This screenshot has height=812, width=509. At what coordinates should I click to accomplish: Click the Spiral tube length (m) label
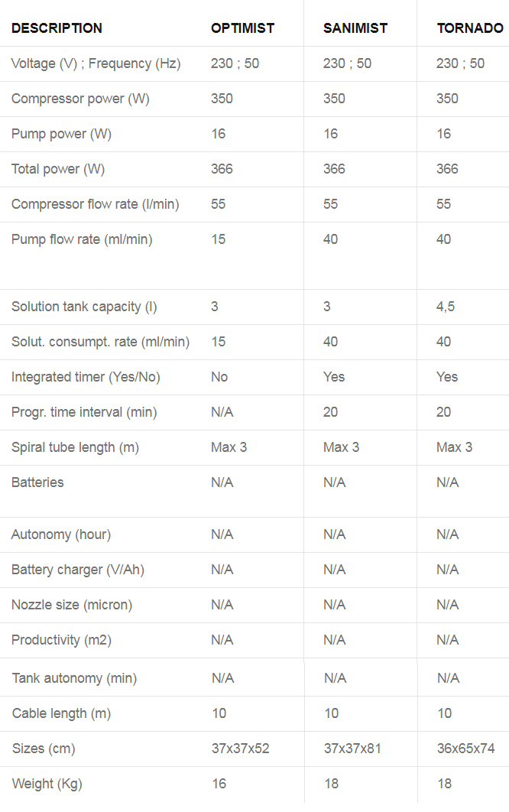[75, 447]
